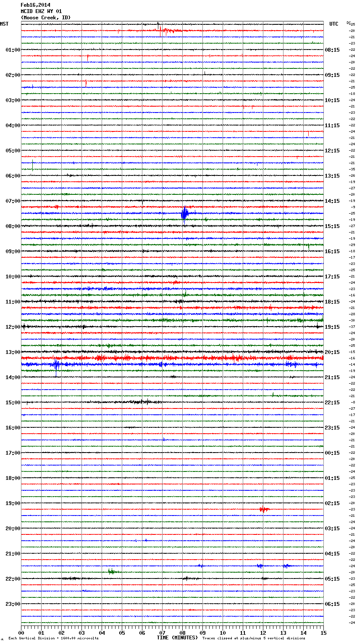The width and height of the screenshot is (357, 644).
Task: Click the 22:00 MST time label
Action: 13,579
